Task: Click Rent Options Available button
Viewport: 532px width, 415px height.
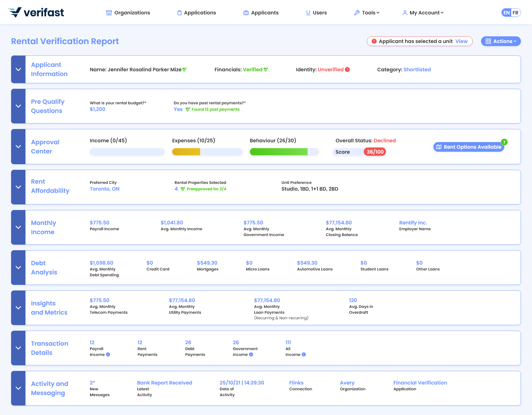Action: 469,147
